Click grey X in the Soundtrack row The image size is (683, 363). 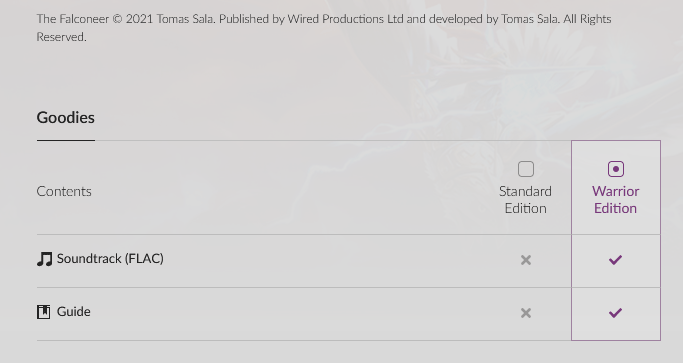[x=526, y=260]
